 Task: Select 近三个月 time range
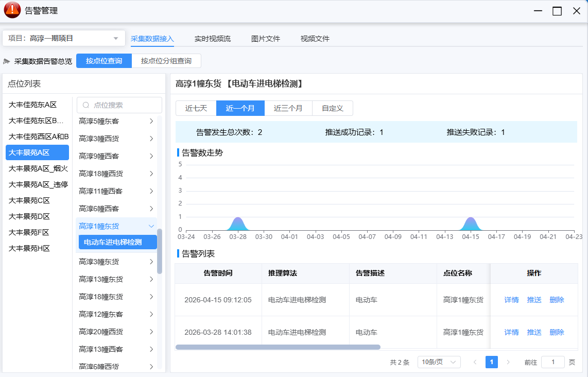click(288, 108)
